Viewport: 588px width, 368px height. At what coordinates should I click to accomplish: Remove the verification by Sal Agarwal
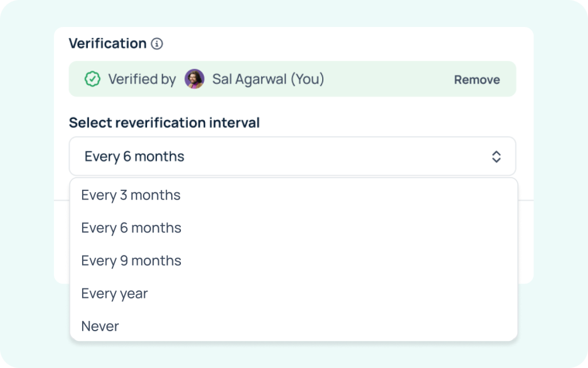tap(477, 80)
